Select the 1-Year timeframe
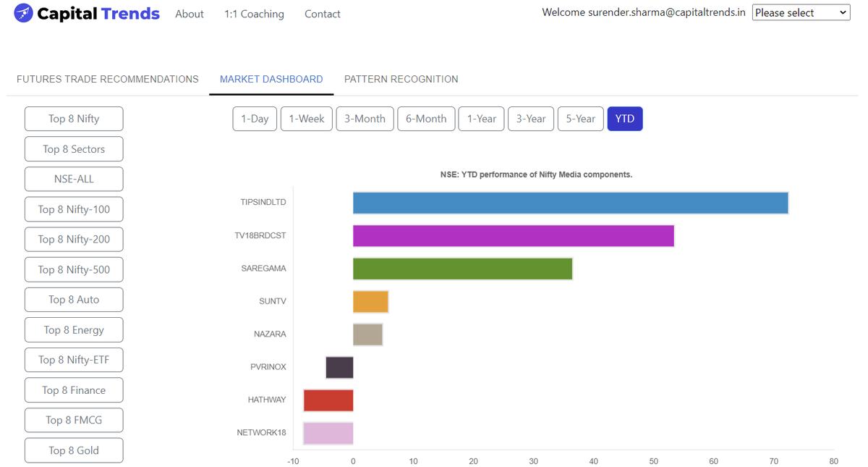Viewport: 868px width, 467px height. pos(481,119)
